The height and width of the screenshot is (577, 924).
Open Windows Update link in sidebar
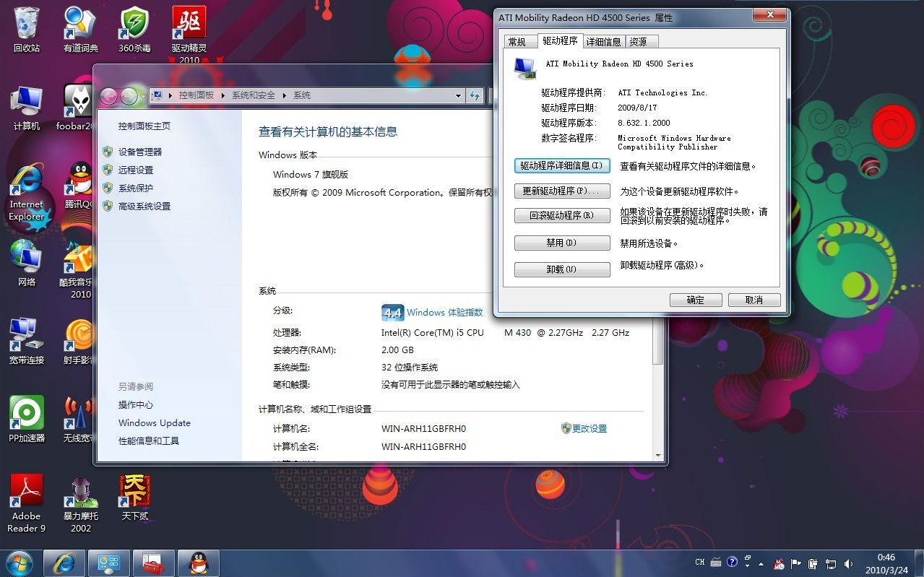coord(155,422)
